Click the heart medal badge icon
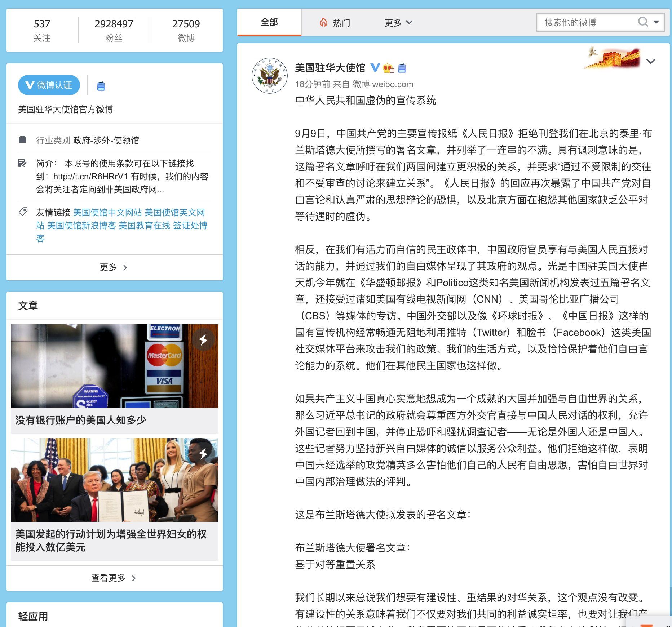This screenshot has height=627, width=672. pyautogui.click(x=389, y=68)
